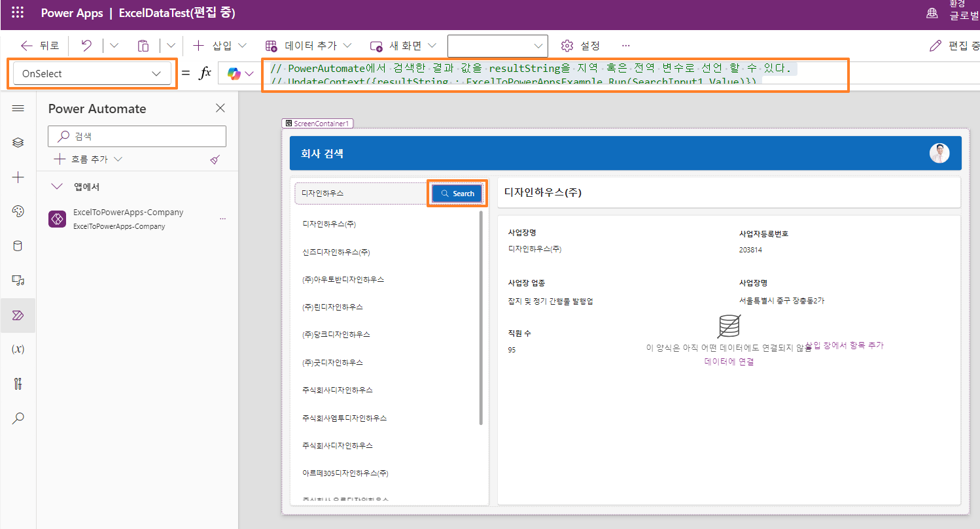Click the detail title 디자인하우스(주)
Screen dimensions: 980x529
point(543,192)
